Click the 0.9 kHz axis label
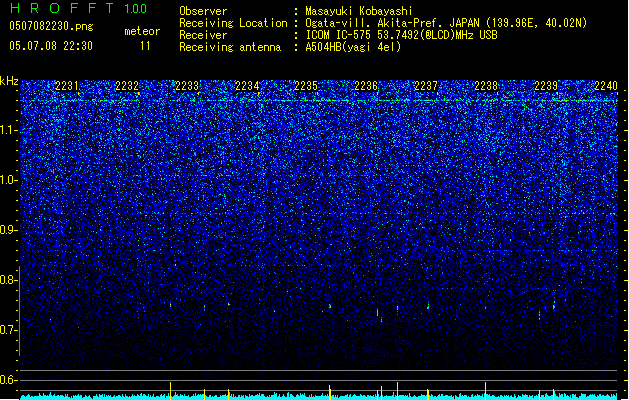The image size is (629, 400). [x=8, y=230]
